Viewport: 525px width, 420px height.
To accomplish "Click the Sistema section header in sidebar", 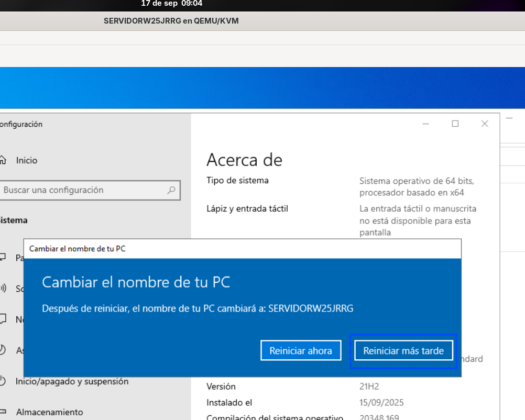I will click(x=14, y=220).
